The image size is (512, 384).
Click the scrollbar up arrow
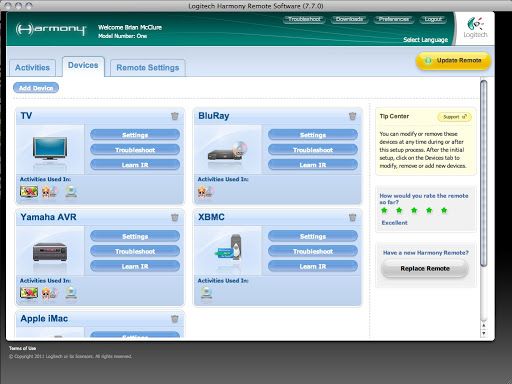coord(484,325)
